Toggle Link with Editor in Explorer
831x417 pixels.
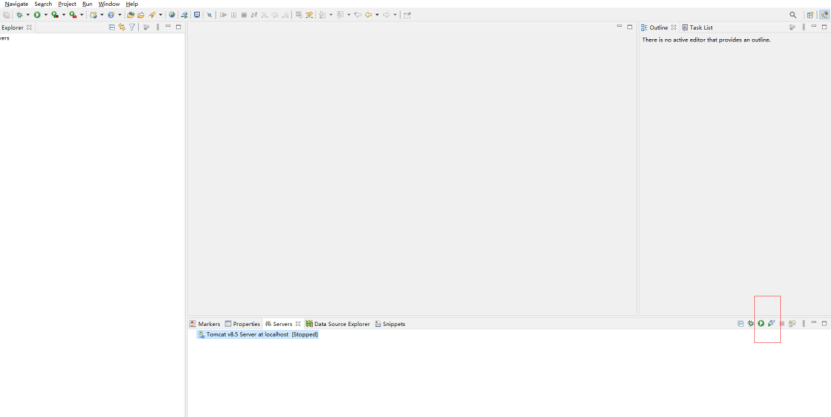coord(122,27)
